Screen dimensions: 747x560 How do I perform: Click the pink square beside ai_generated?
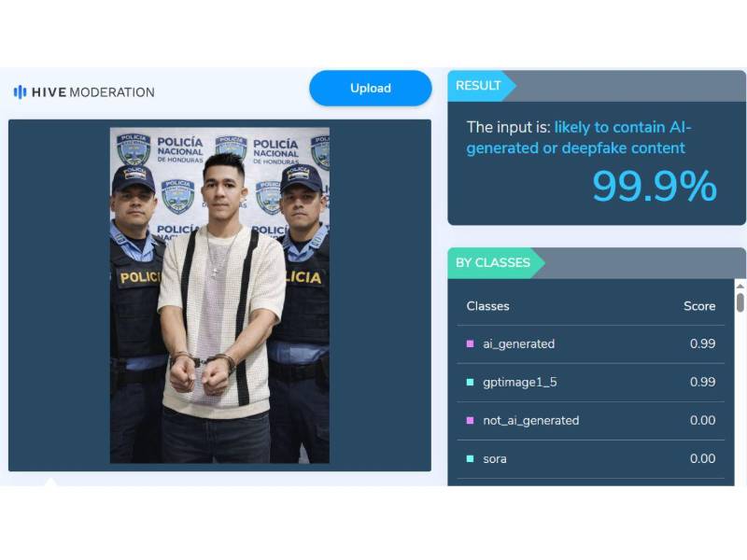point(471,343)
